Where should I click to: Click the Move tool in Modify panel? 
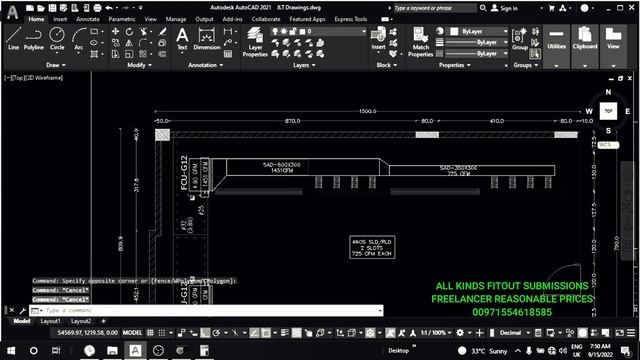click(x=116, y=31)
